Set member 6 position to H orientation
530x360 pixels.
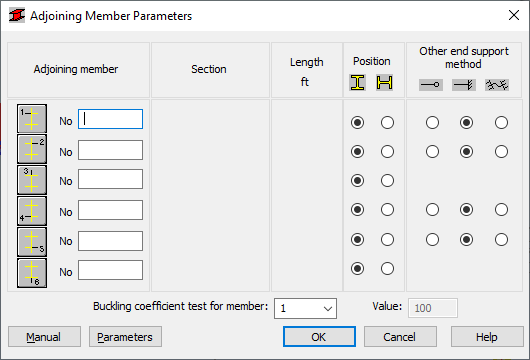coord(387,269)
